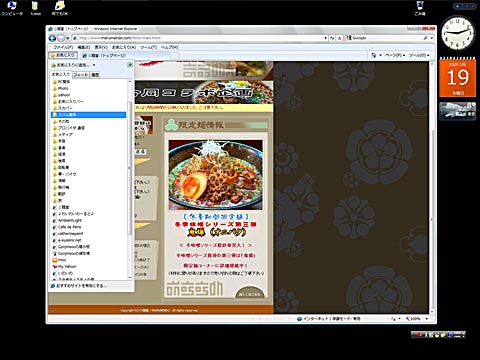Click the Favorites star button
This screenshot has height=360, width=480.
[63, 55]
